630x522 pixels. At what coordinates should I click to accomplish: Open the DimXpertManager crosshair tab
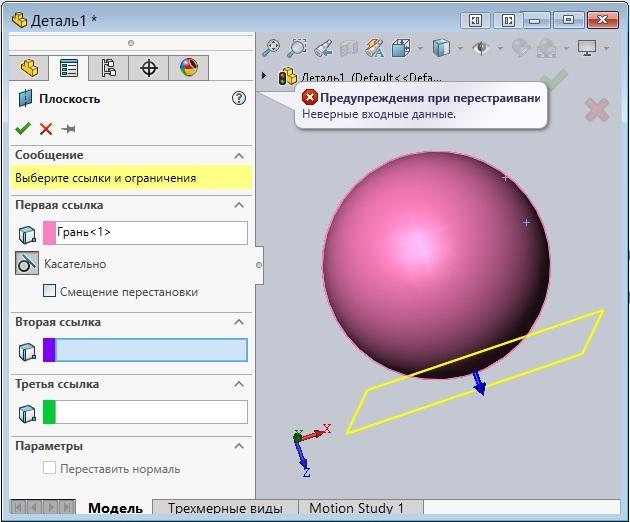(x=149, y=68)
